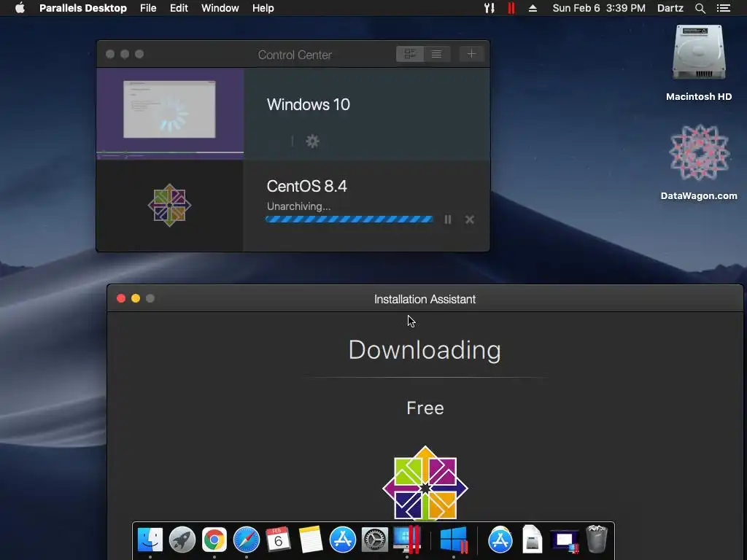747x560 pixels.
Task: Select the DataWagon.com desktop icon
Action: [x=699, y=162]
